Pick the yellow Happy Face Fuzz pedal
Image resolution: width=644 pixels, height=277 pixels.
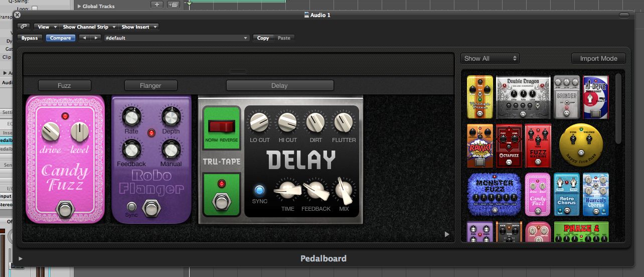point(581,145)
